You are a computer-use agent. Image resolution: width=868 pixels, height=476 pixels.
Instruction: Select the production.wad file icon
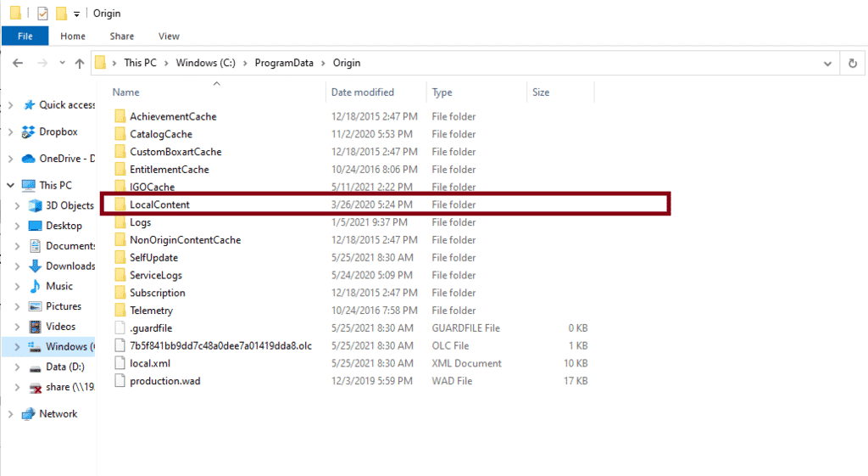(x=120, y=381)
